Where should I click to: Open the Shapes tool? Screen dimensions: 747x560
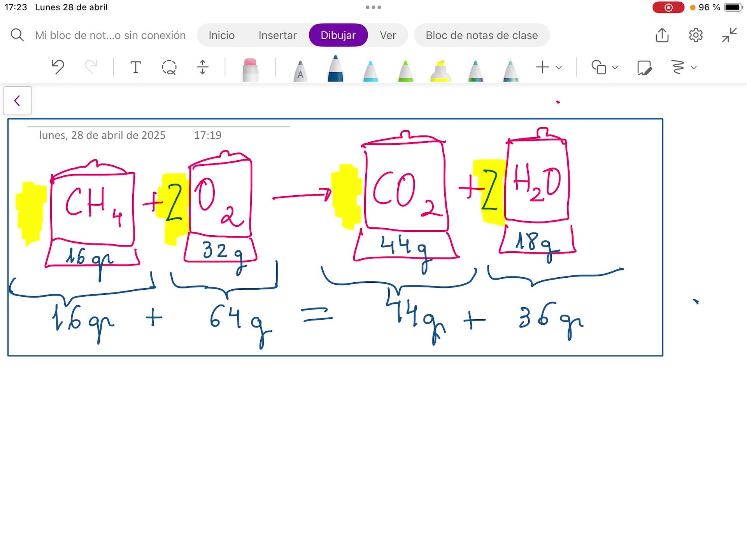coord(599,67)
